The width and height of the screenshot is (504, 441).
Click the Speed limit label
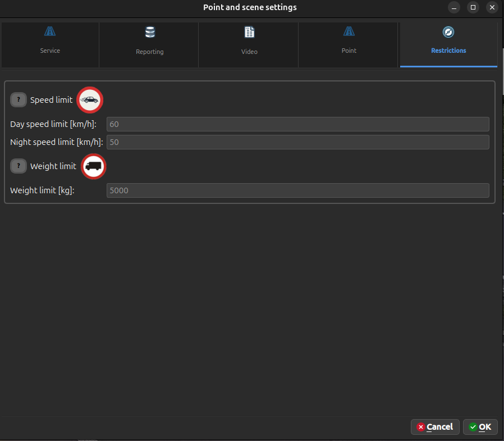tap(52, 100)
